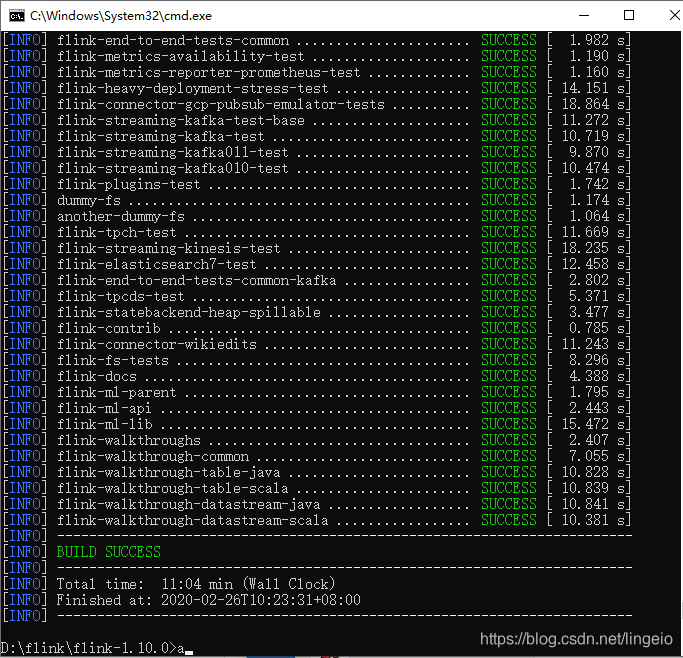Screen dimensions: 683x658
Task: Click the line flink-end-to-end-tests-common
Action: (317, 40)
